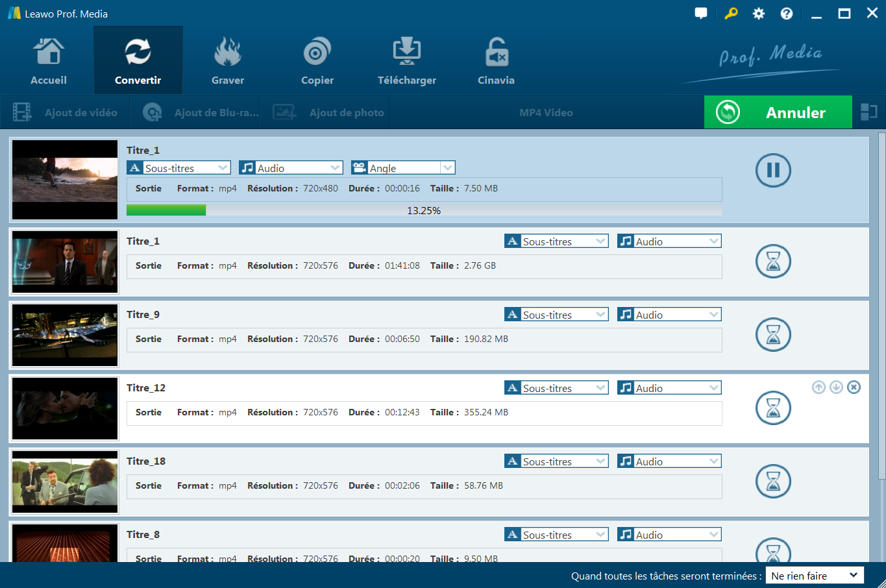Pause the converting Titre_1 task

(773, 170)
